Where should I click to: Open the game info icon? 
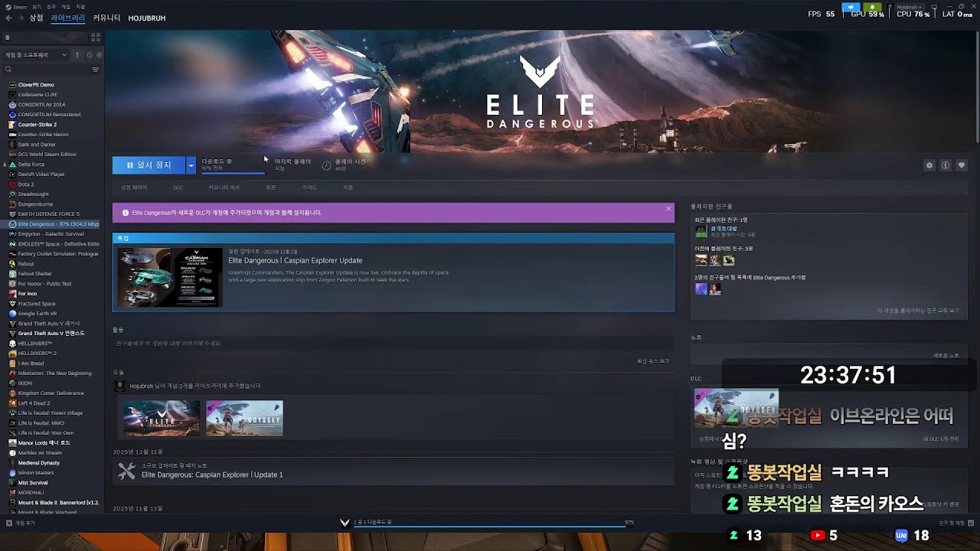[x=946, y=165]
